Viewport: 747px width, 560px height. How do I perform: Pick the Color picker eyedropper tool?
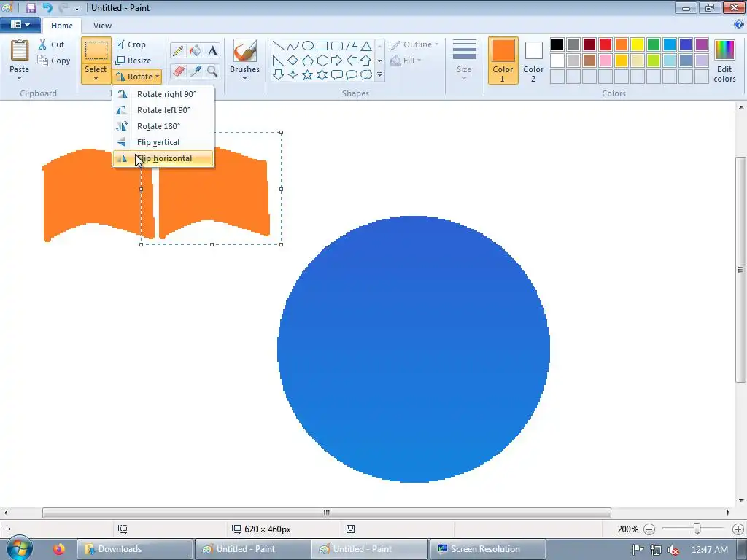(196, 71)
